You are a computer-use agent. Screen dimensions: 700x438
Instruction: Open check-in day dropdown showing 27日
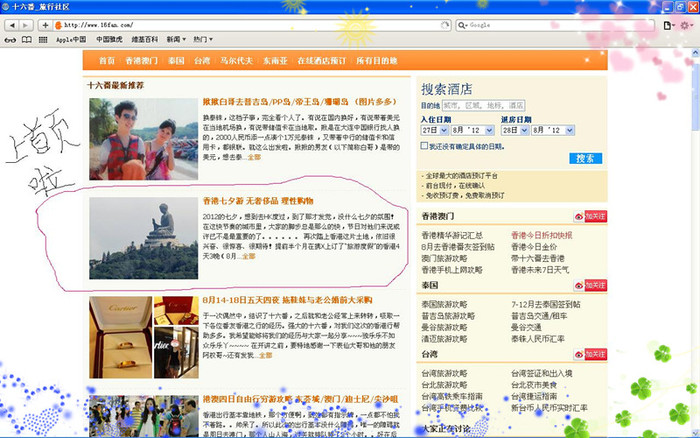434,130
